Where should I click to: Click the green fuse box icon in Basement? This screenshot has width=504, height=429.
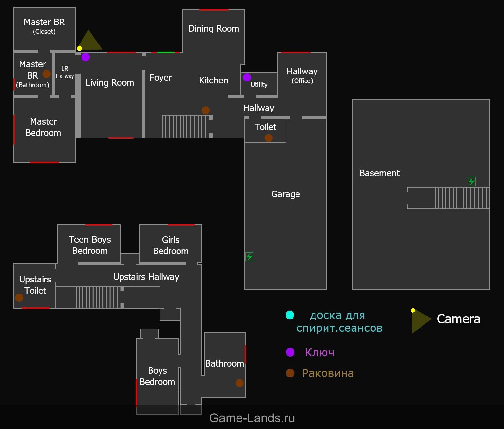471,181
